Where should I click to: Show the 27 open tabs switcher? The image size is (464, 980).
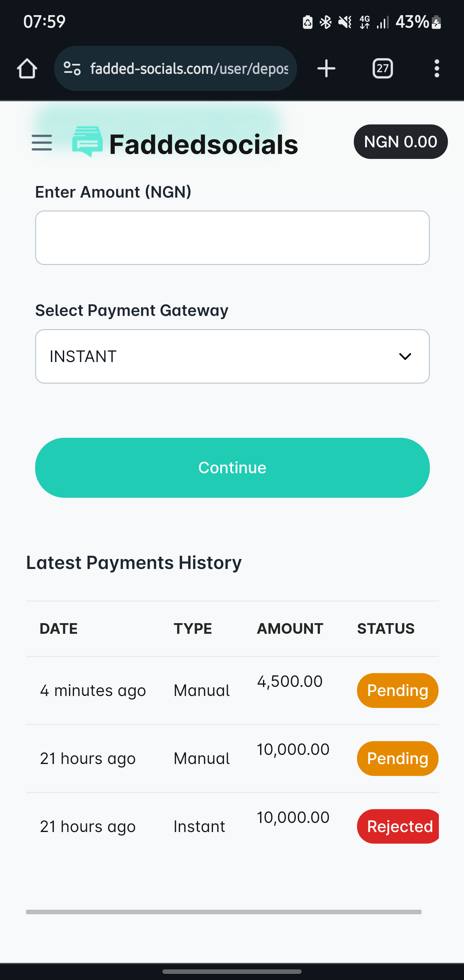pos(382,69)
